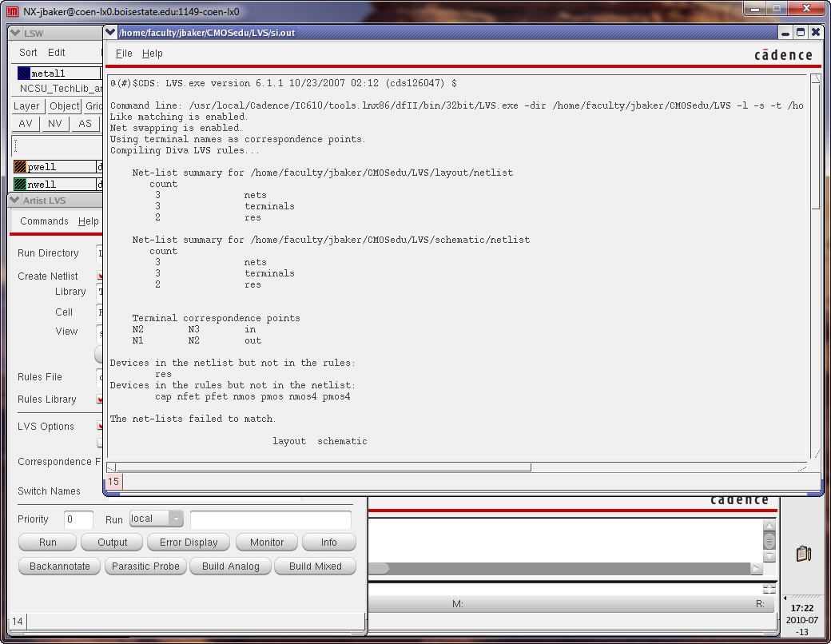Click the clipboard icon in system tray
831x644 pixels.
pyautogui.click(x=804, y=554)
